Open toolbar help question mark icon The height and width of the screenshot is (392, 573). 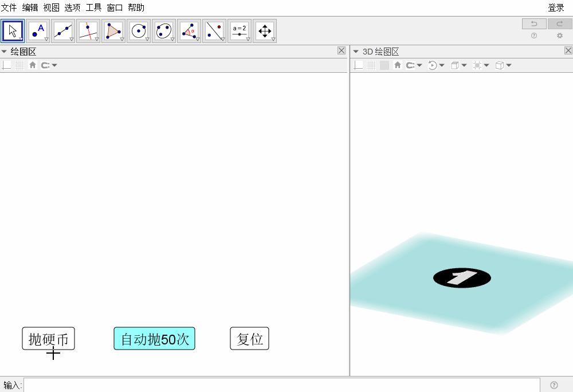click(534, 36)
